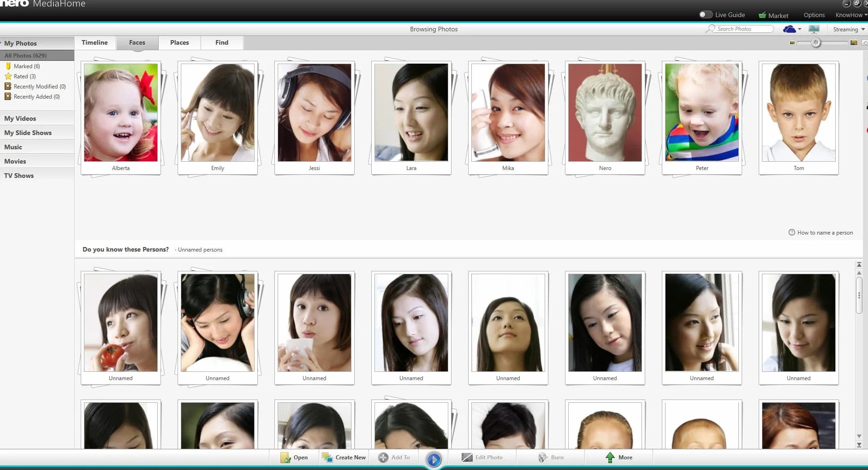
Task: Select Unnamed woman wearing headphones
Action: tap(218, 328)
